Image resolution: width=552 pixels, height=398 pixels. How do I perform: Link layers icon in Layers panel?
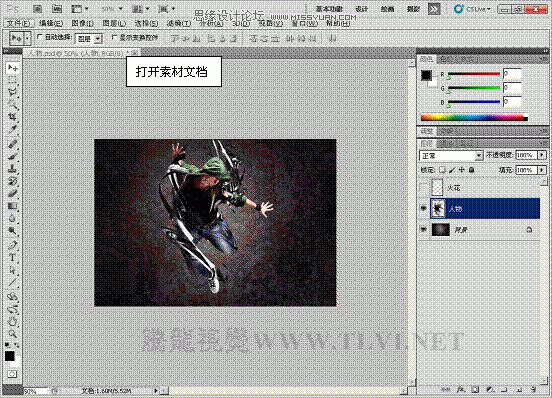pos(445,389)
